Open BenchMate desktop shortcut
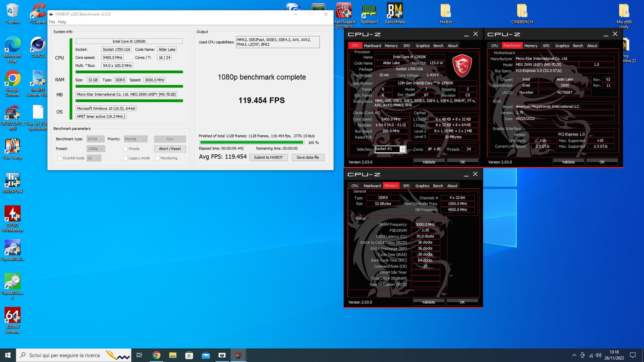644x362 pixels. pos(395,13)
